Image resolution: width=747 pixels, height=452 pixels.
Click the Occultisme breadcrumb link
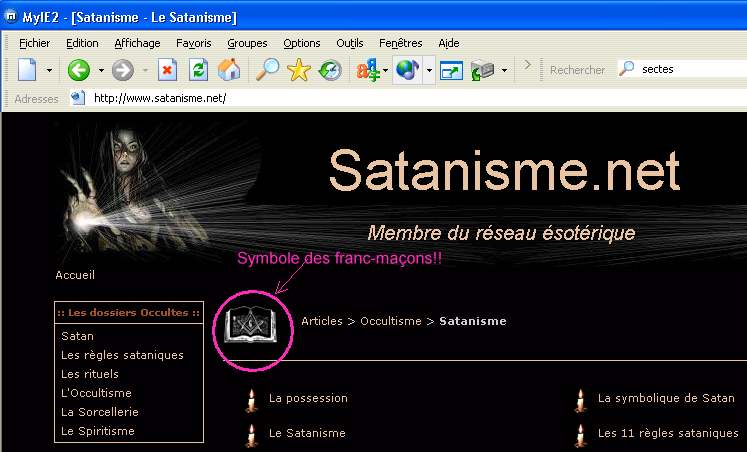point(391,321)
